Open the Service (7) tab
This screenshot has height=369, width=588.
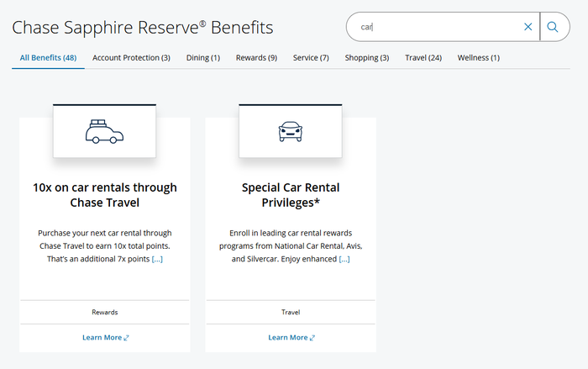tap(311, 58)
